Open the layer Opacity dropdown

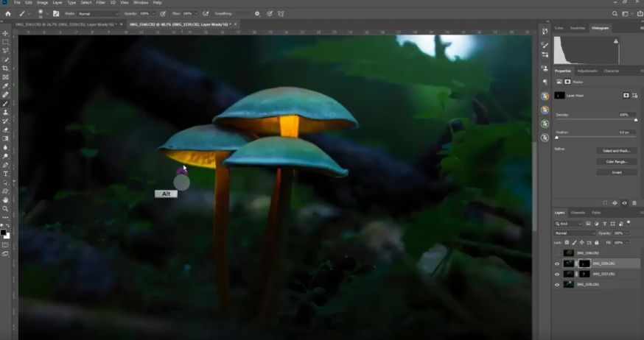(628, 233)
